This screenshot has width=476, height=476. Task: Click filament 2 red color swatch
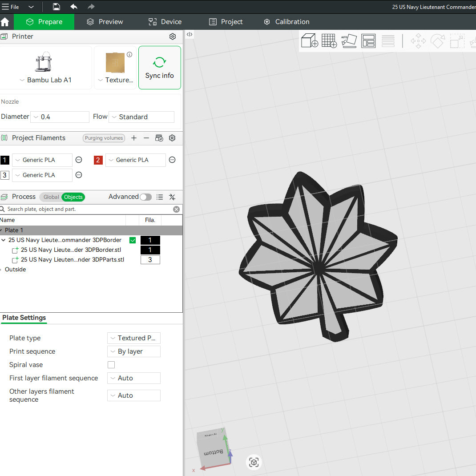(x=98, y=160)
